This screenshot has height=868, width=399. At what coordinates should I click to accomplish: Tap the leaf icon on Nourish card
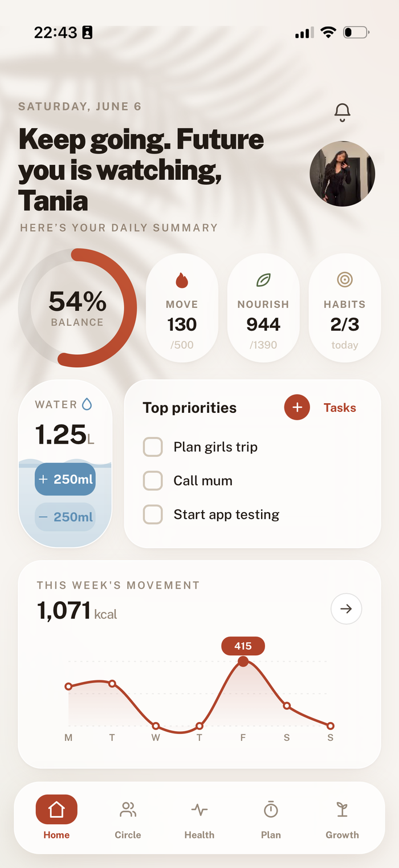tap(263, 280)
